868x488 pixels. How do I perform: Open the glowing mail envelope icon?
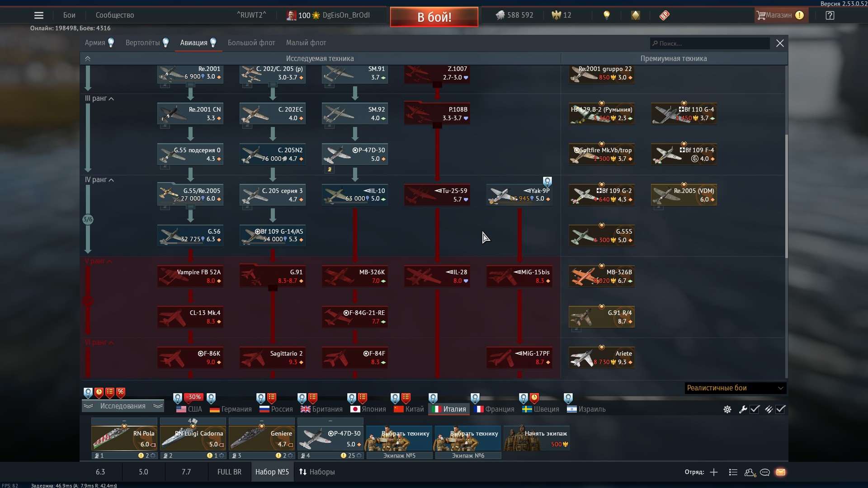coord(781,472)
